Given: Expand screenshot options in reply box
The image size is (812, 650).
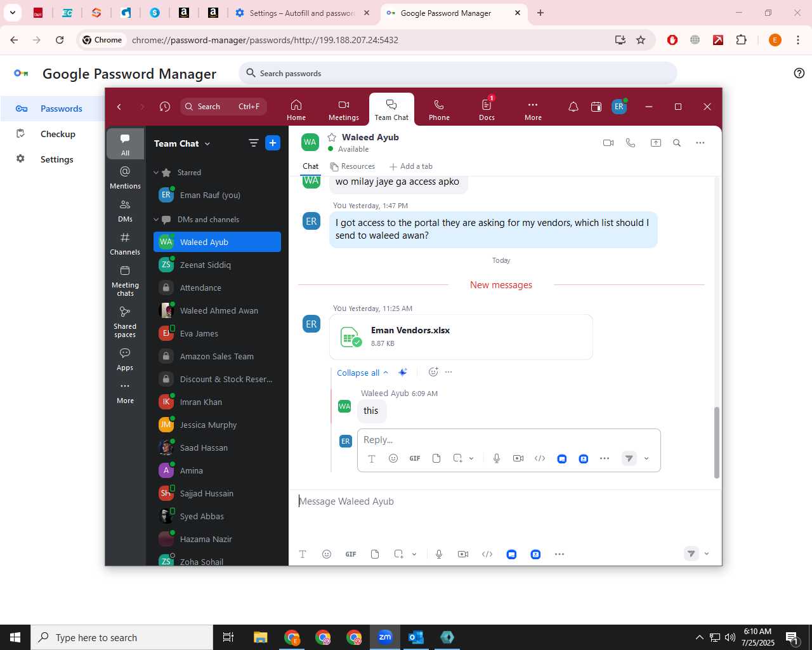Looking at the screenshot, I should [x=471, y=458].
